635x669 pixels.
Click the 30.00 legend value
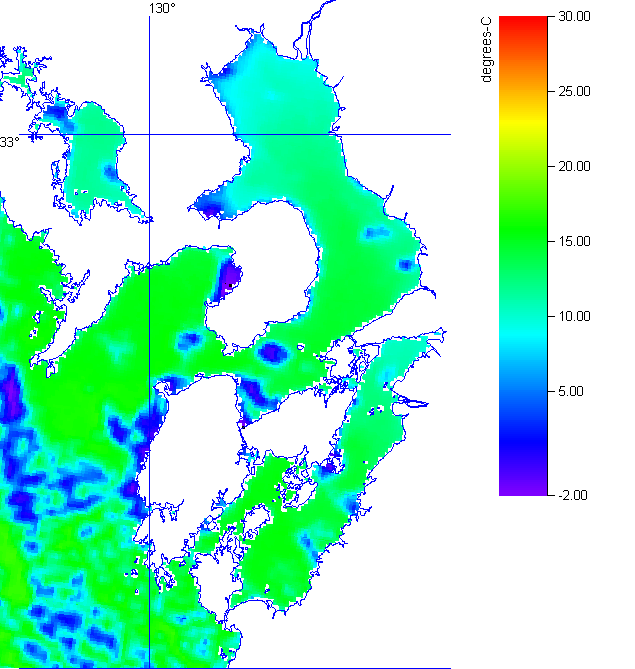tap(574, 17)
